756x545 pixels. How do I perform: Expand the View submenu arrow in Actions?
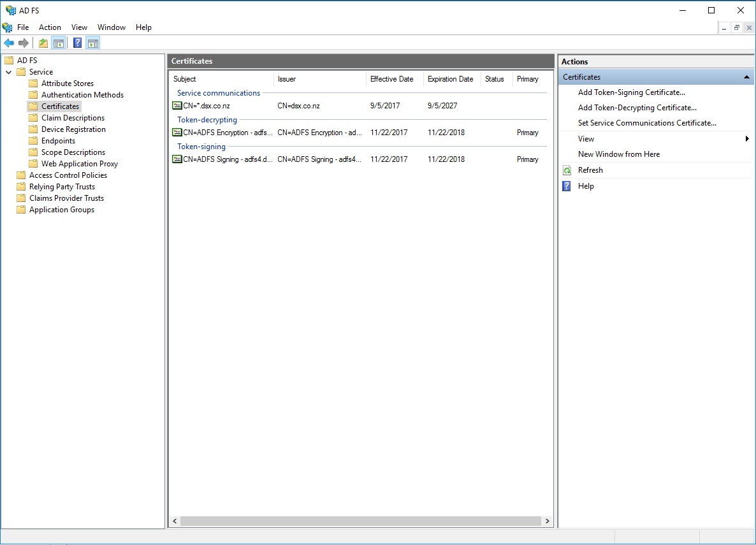coord(747,139)
